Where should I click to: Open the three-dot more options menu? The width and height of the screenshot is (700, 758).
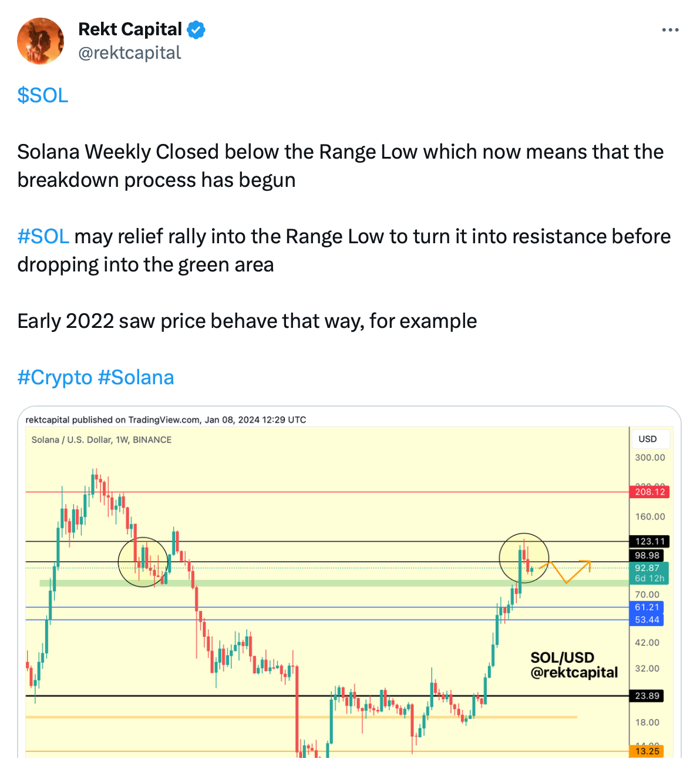pyautogui.click(x=670, y=30)
